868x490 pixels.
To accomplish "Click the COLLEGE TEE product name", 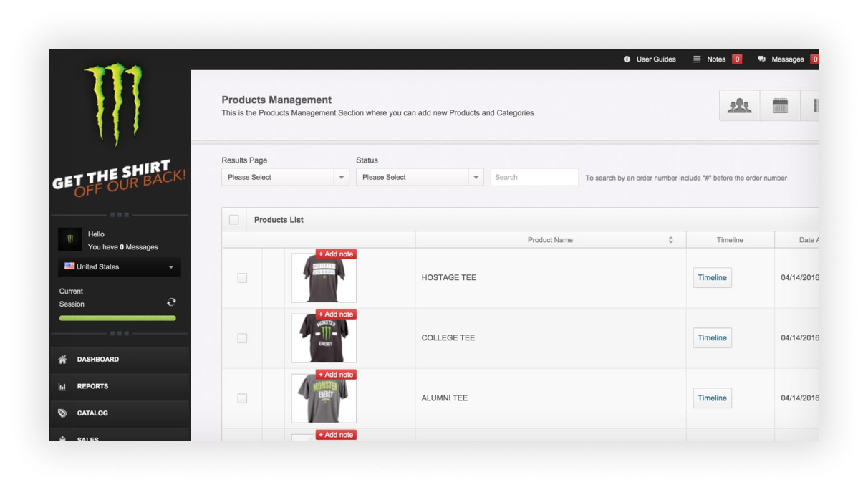I will [448, 338].
